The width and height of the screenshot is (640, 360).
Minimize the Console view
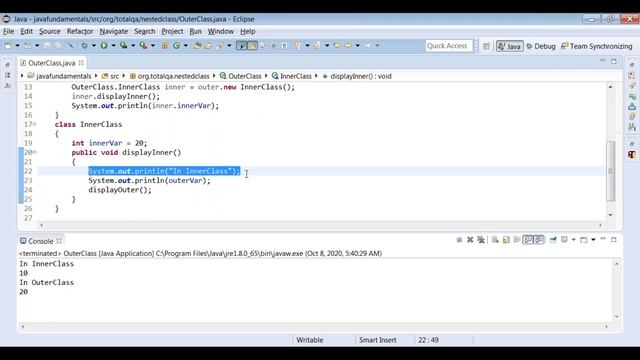click(603, 239)
